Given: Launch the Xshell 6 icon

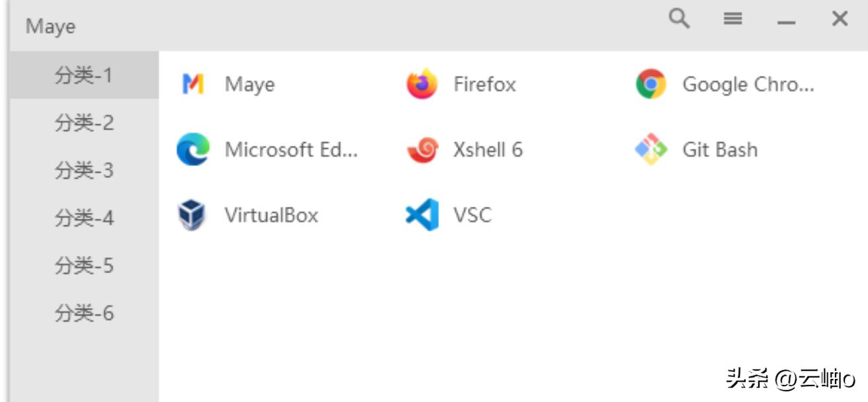Looking at the screenshot, I should pos(422,149).
